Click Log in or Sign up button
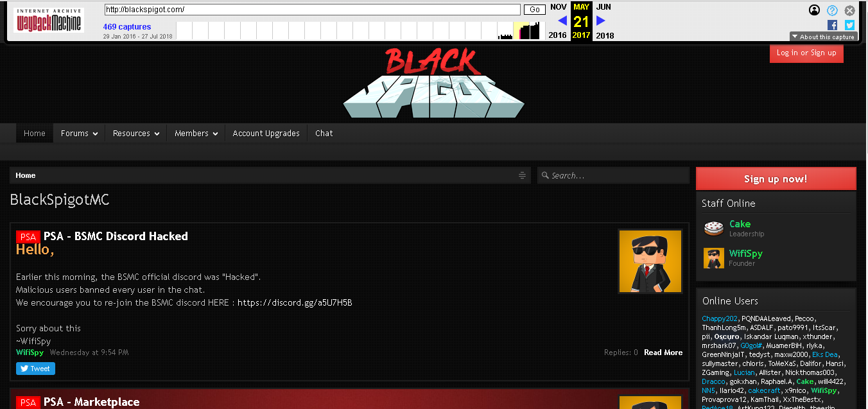Image resolution: width=868 pixels, height=409 pixels. point(806,53)
